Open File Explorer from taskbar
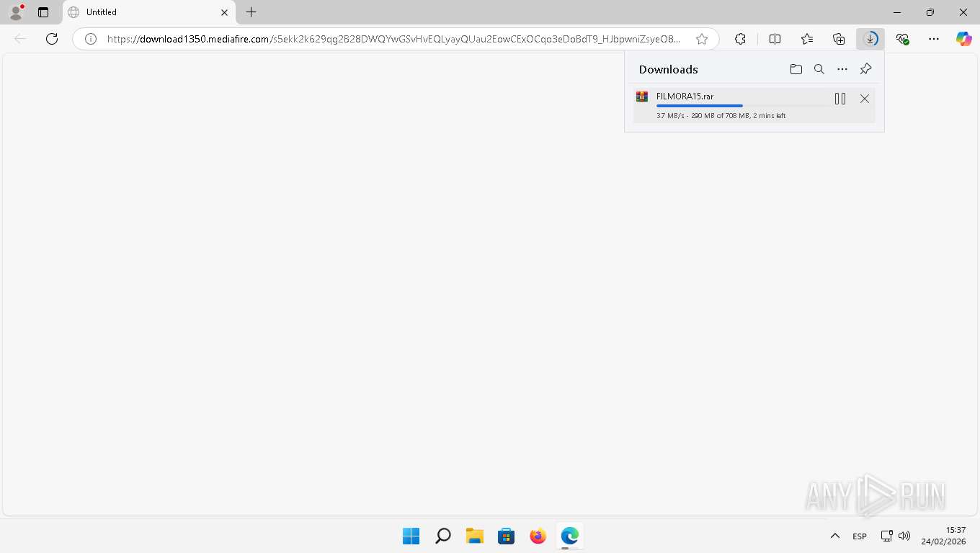Screen dimensions: 980x553 [474, 536]
